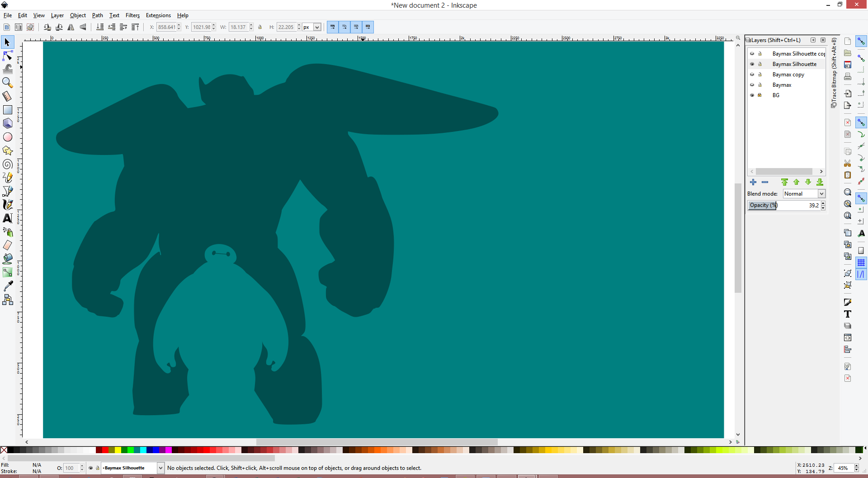Select the Node edit tool
The height and width of the screenshot is (478, 868).
tap(8, 56)
